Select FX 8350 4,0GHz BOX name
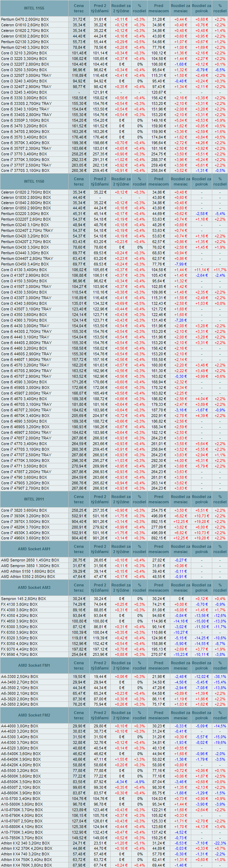Image resolution: width=228 pixels, height=868 pixels. (x=19, y=644)
